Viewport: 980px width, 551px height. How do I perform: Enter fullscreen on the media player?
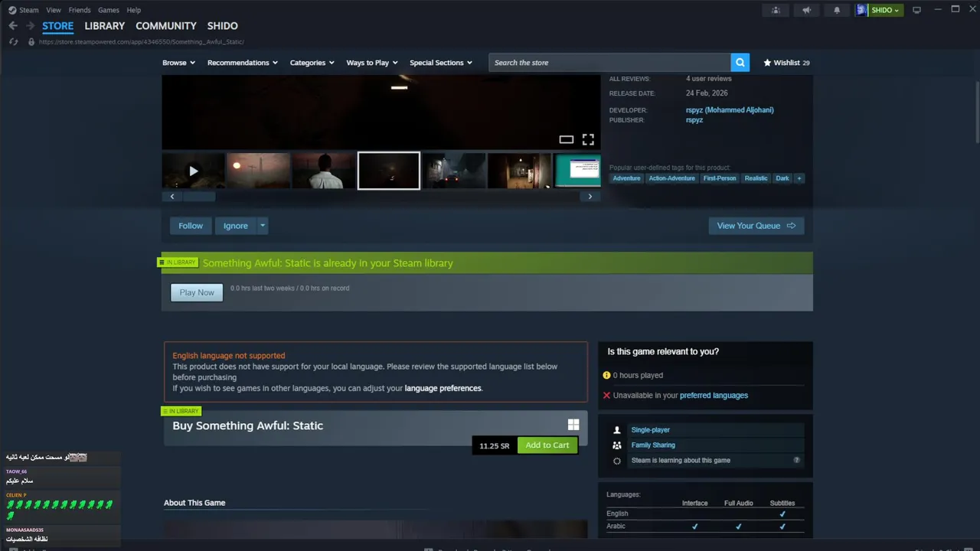click(x=588, y=139)
